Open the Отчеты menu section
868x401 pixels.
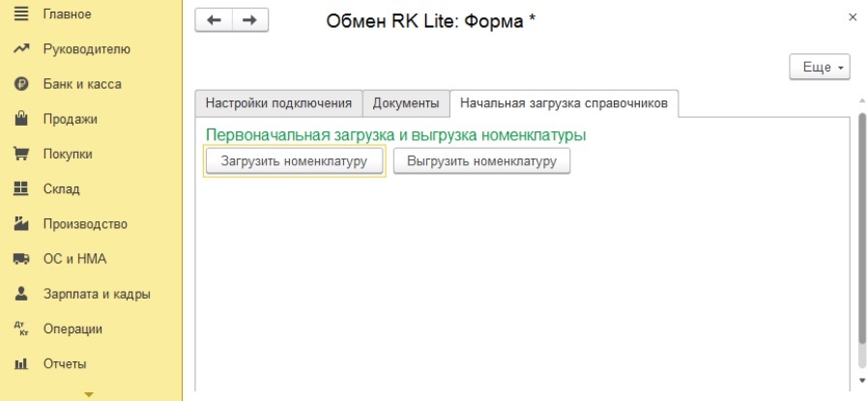pos(65,364)
